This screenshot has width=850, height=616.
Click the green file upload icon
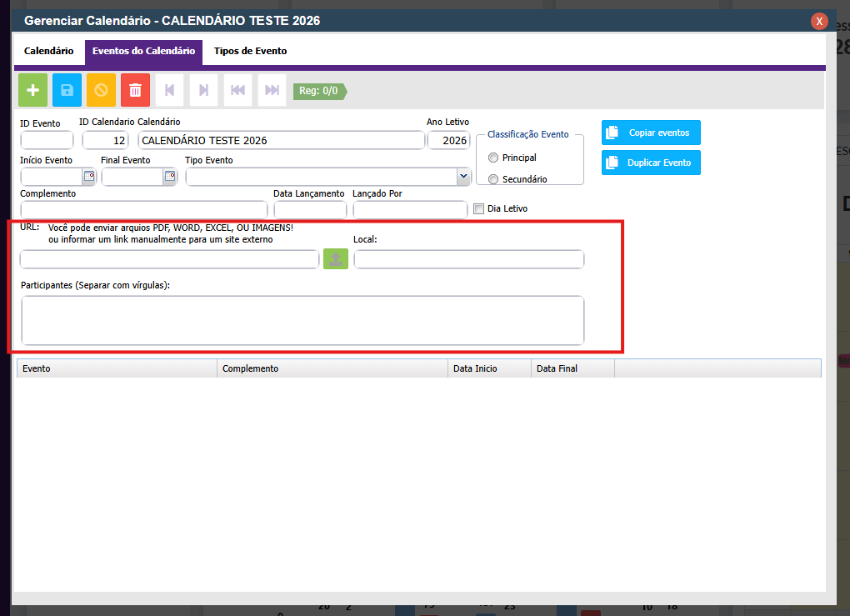[x=336, y=259]
